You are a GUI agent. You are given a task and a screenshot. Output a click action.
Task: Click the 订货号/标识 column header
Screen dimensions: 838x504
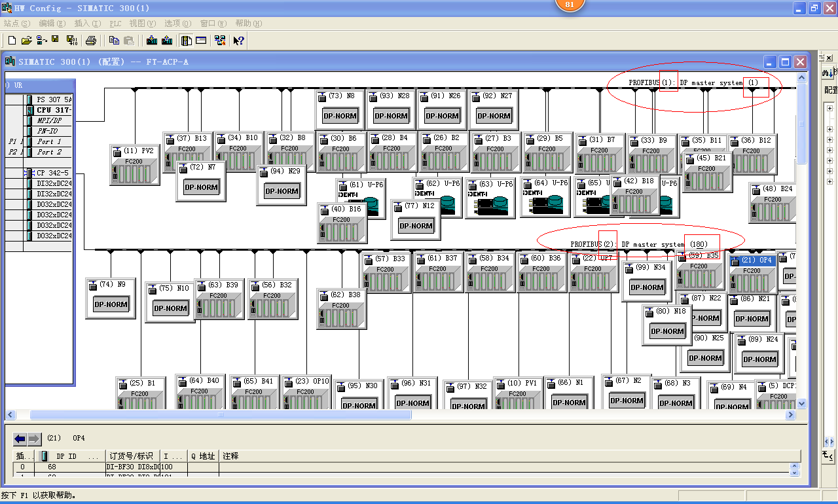(x=133, y=456)
